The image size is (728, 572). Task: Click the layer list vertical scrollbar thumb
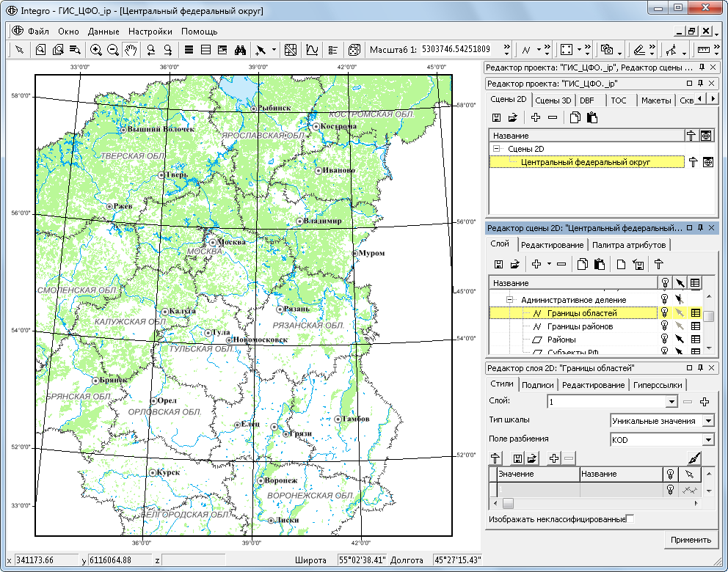tap(708, 316)
